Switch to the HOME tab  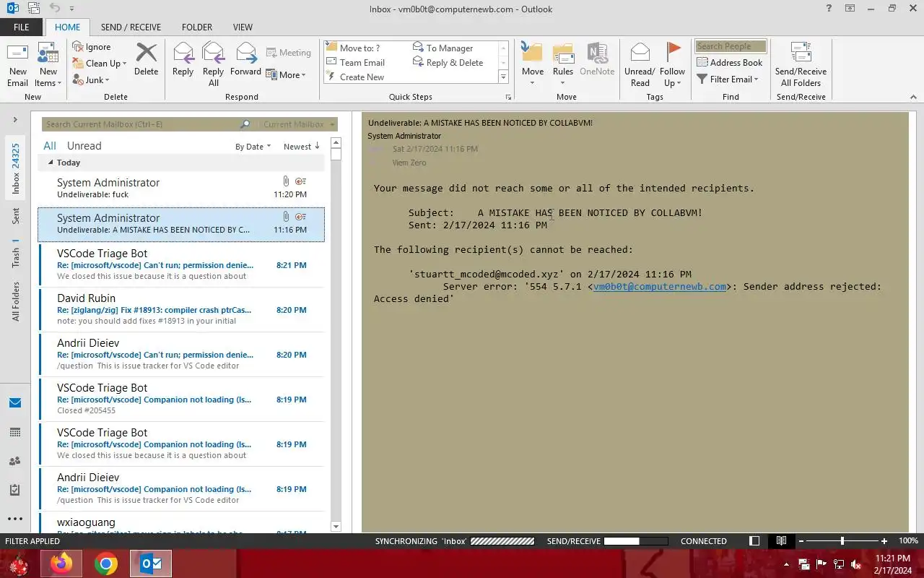pos(68,27)
